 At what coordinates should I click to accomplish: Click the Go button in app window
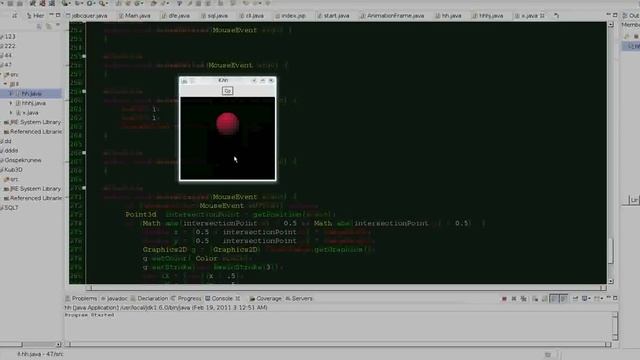tap(227, 91)
